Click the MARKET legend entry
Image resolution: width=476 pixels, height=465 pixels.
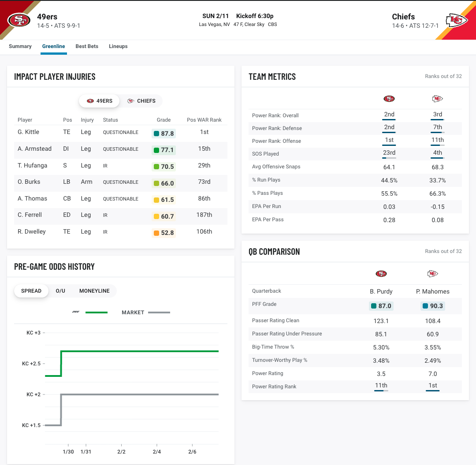[146, 312]
